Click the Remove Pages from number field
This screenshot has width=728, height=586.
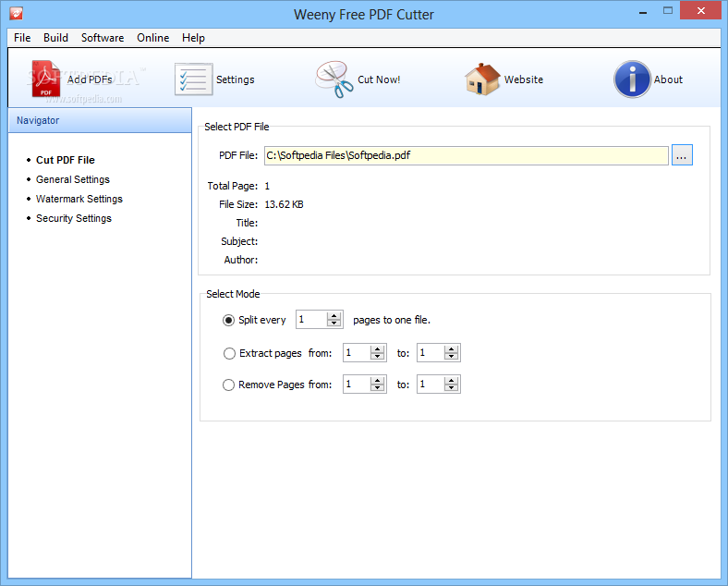tap(357, 385)
